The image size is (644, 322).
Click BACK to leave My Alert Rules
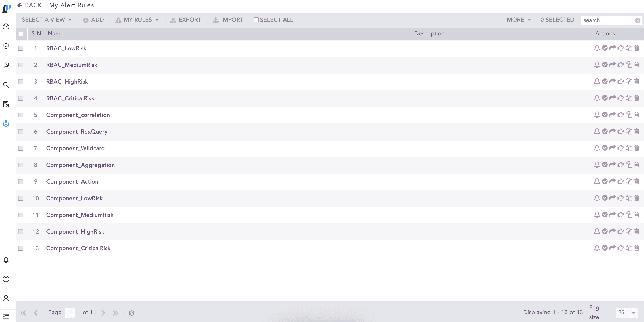tap(29, 5)
